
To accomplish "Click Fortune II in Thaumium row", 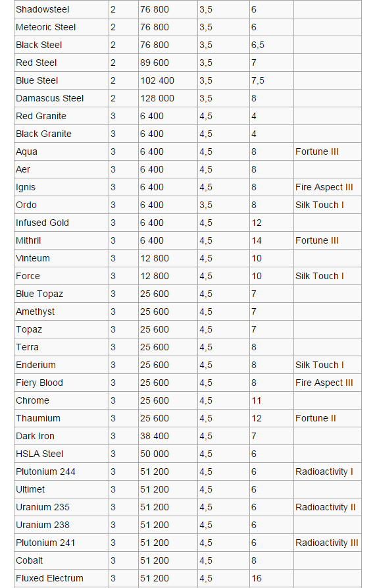I will point(315,418).
